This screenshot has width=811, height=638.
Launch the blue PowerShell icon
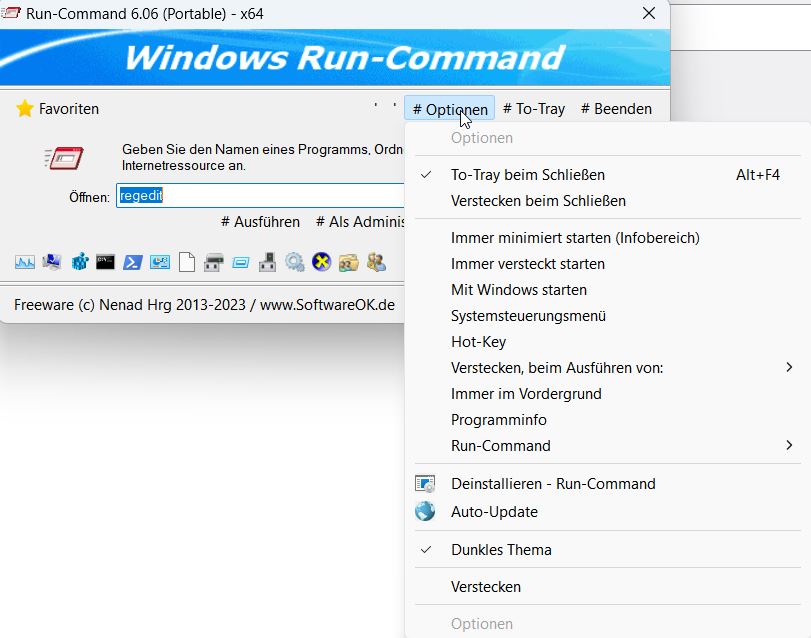coord(133,263)
